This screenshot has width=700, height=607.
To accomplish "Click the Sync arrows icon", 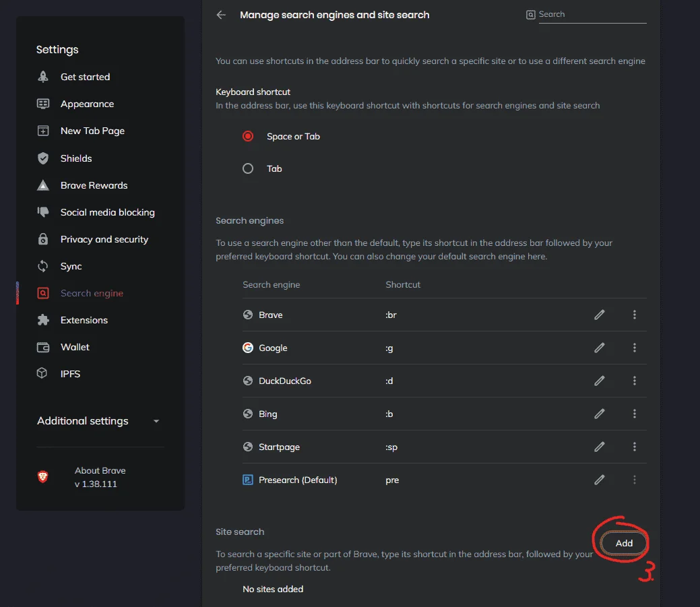I will 43,267.
